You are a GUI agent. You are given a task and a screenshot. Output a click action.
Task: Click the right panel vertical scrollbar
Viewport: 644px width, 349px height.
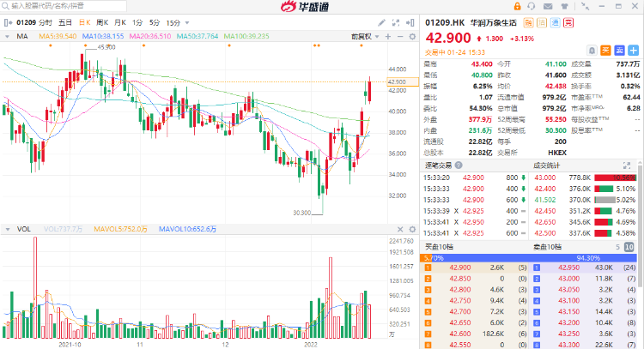(x=641, y=226)
